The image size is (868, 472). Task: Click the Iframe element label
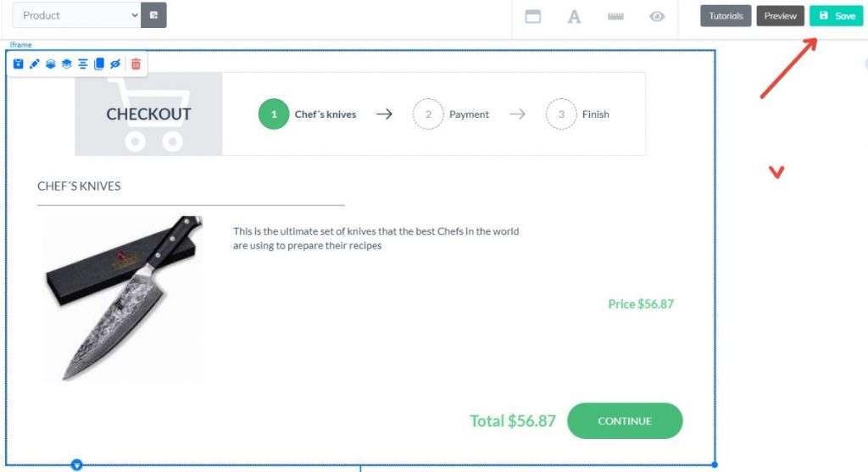20,45
